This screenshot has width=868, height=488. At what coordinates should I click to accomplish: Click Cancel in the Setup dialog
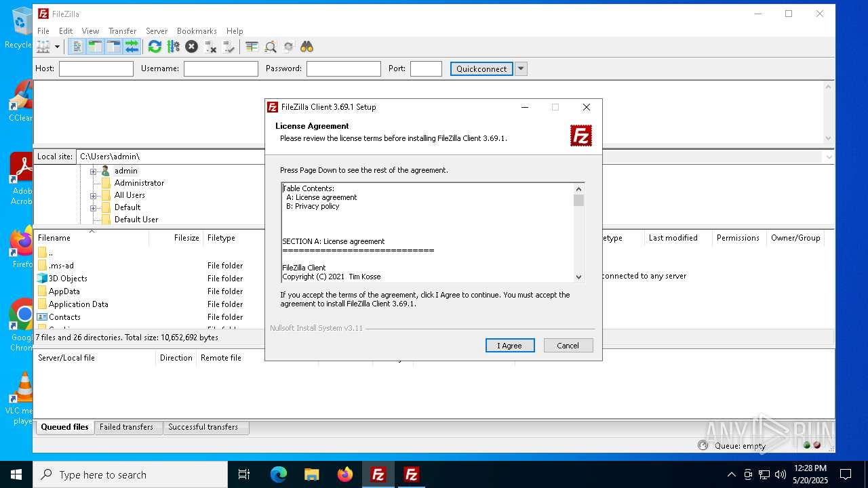coord(568,346)
